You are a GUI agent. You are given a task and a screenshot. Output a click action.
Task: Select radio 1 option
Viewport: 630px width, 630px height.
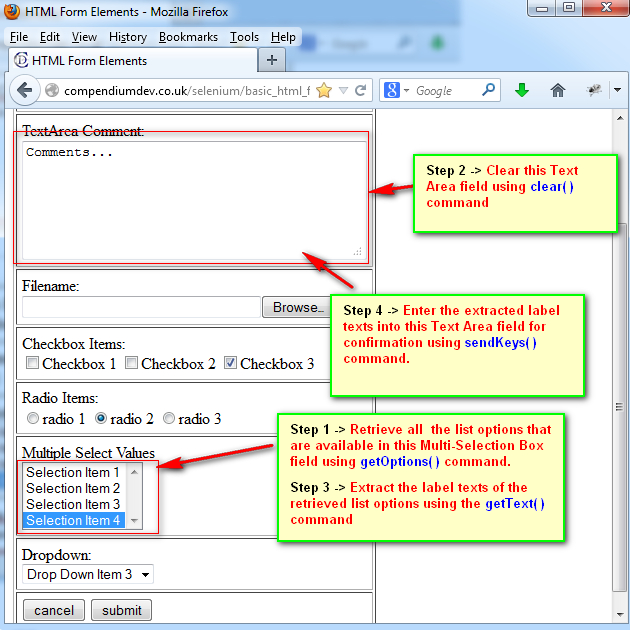[33, 418]
